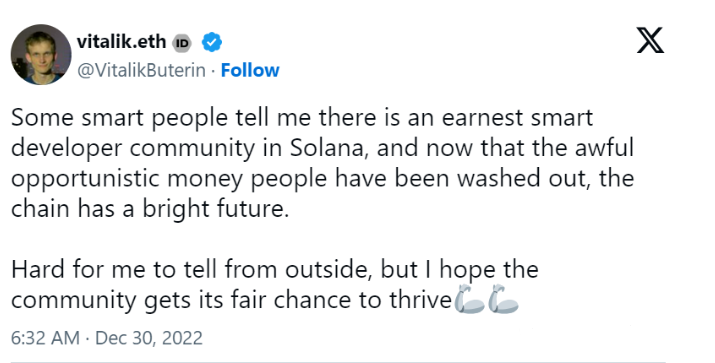715x363 pixels.
Task: Open Vitalik's profile picture avatar
Action: 41,54
